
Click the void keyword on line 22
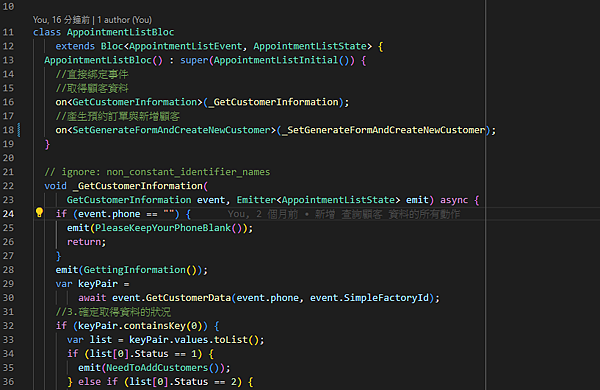point(55,186)
